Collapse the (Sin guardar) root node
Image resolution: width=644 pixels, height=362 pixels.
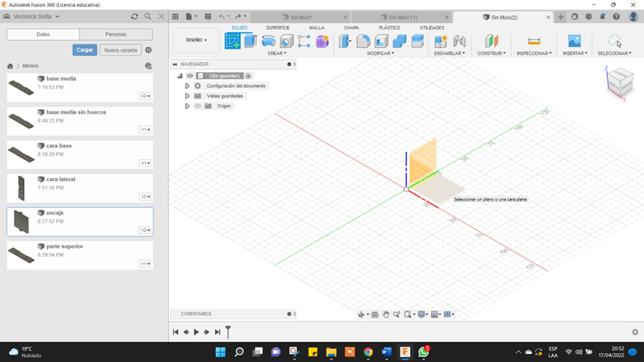(180, 76)
